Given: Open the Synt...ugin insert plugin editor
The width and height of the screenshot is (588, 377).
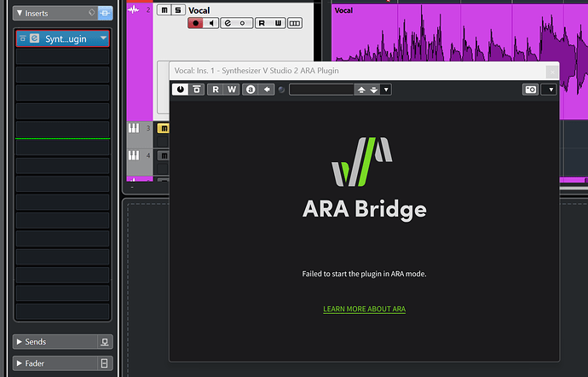Looking at the screenshot, I should point(34,38).
